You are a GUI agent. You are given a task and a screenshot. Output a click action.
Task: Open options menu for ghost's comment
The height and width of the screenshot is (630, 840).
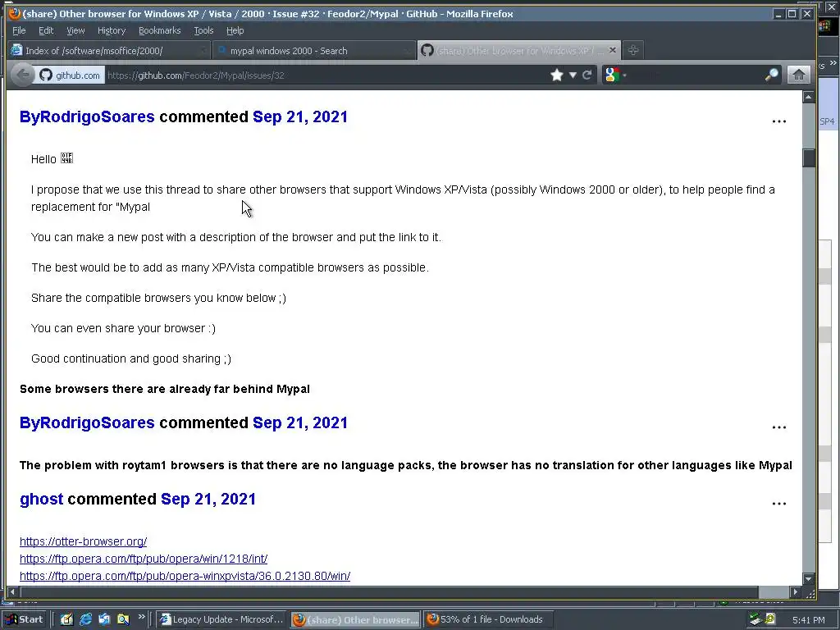pos(779,504)
